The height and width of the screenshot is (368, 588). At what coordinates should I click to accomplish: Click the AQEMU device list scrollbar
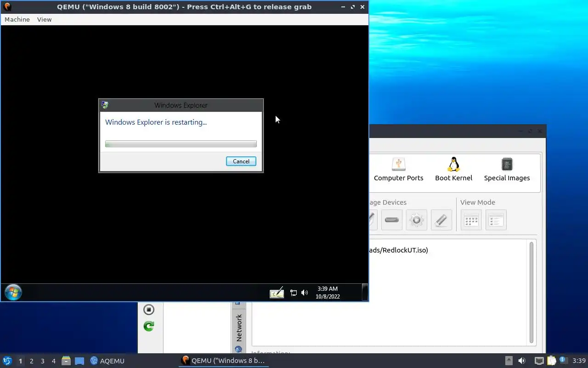click(531, 292)
